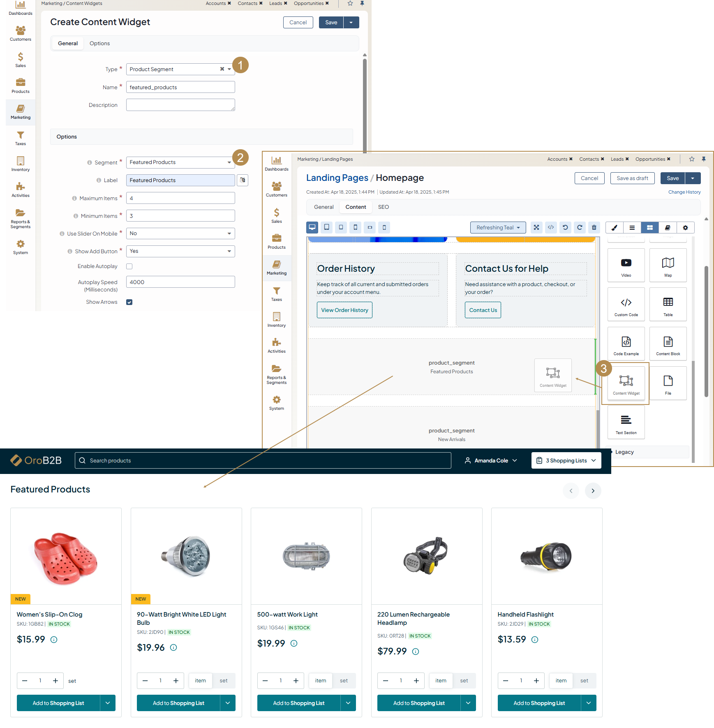Select the Content Block item in blocks panel
The image size is (714, 728).
pos(668,344)
